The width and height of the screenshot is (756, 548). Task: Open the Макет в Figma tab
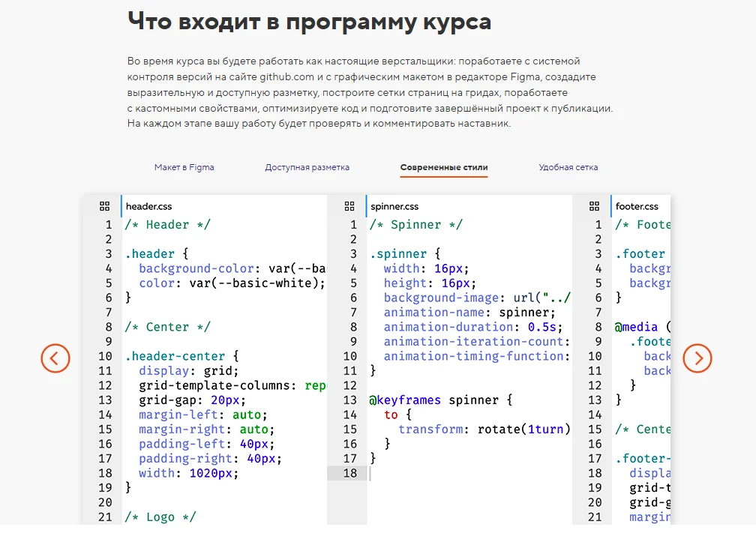184,167
